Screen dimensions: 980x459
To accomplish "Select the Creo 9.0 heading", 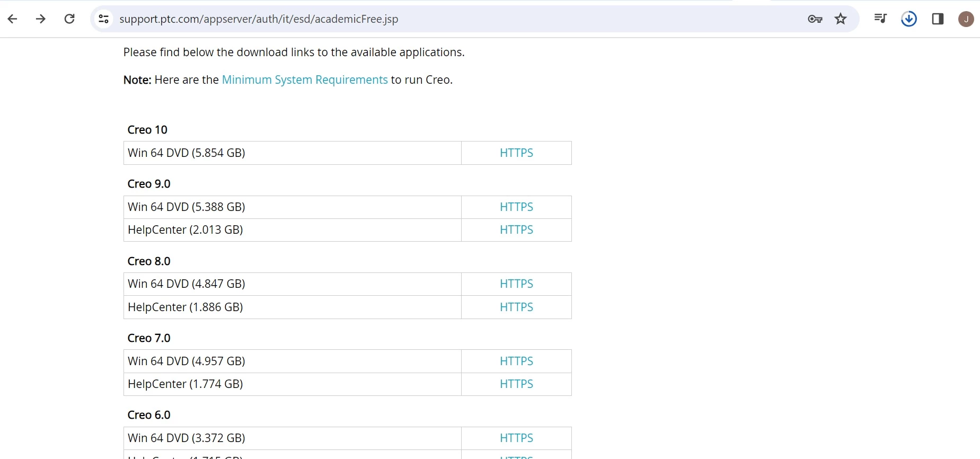I will (x=149, y=184).
